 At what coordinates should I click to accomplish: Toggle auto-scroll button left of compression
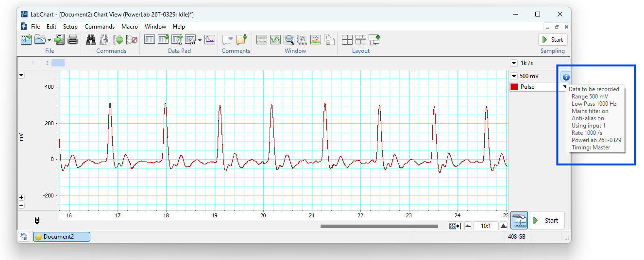455,226
